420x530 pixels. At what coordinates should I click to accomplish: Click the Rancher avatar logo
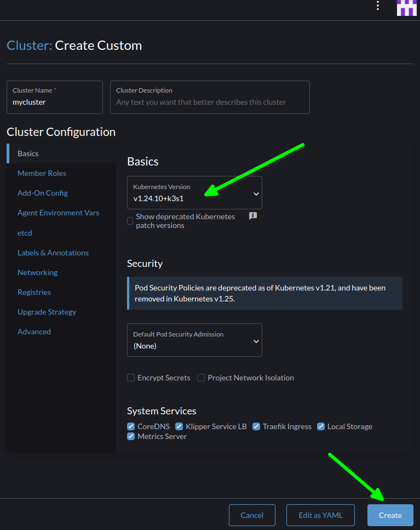pos(407,9)
